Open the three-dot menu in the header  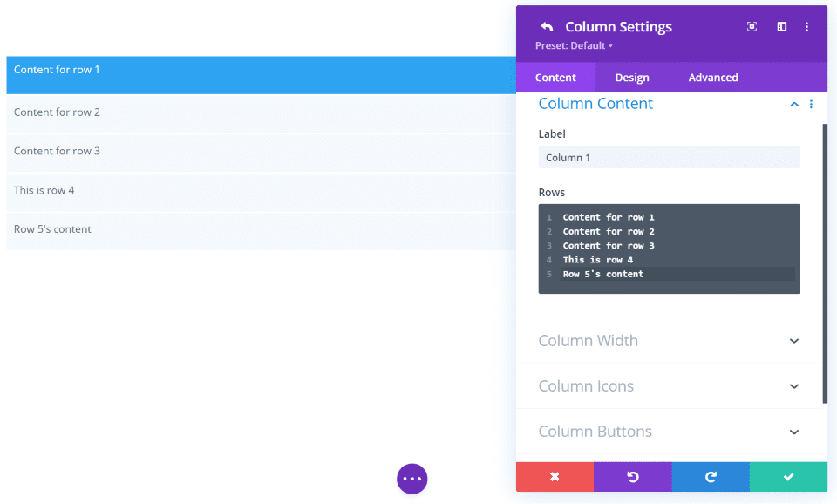807,26
